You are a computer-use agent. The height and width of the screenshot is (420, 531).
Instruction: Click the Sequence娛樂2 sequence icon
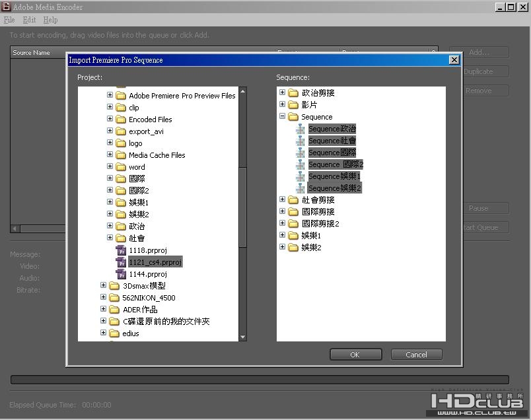pos(300,188)
